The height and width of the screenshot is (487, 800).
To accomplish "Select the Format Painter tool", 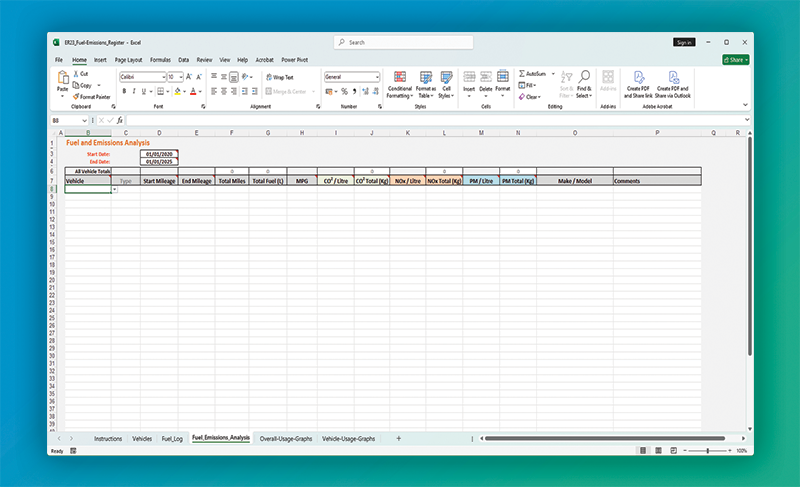I will click(x=93, y=97).
